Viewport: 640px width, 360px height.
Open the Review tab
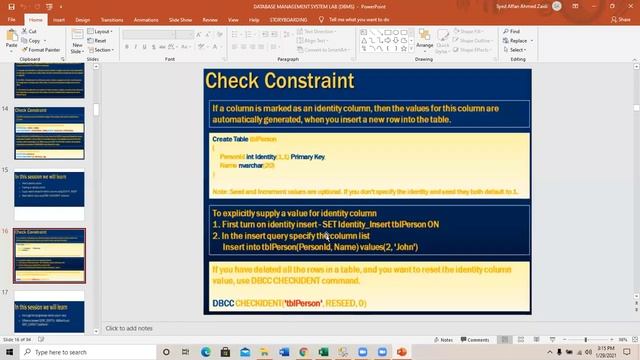(210, 20)
